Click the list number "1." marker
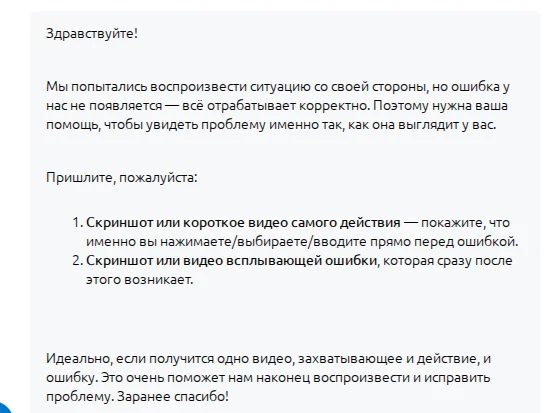 click(x=78, y=222)
